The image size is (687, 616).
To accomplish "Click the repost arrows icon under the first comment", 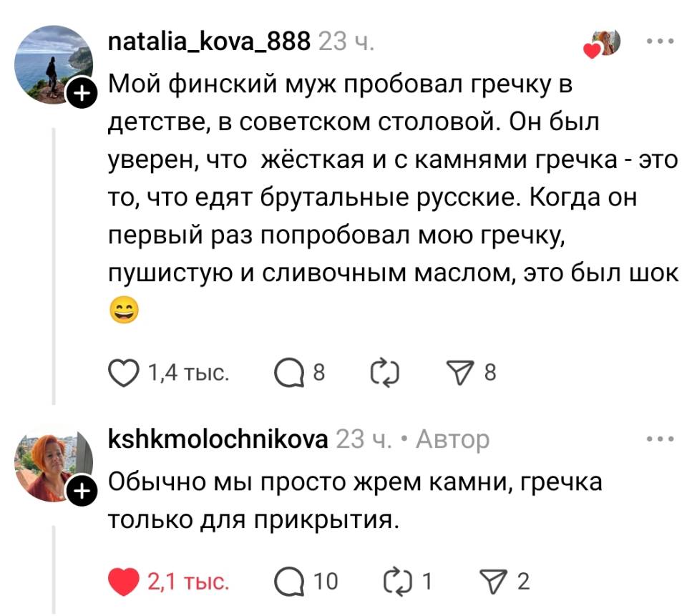I will 386,371.
